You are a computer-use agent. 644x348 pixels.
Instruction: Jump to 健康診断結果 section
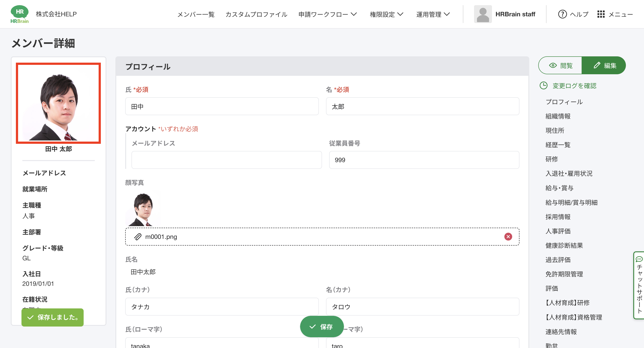point(564,245)
